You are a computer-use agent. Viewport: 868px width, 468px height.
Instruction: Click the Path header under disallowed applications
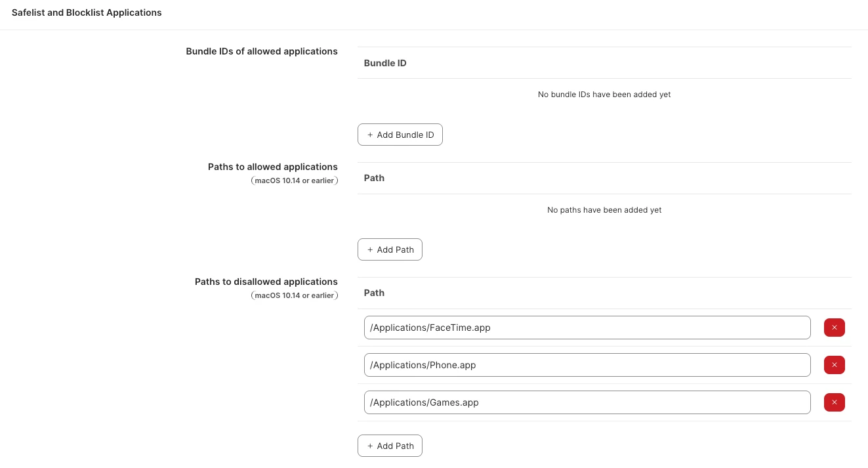tap(374, 293)
